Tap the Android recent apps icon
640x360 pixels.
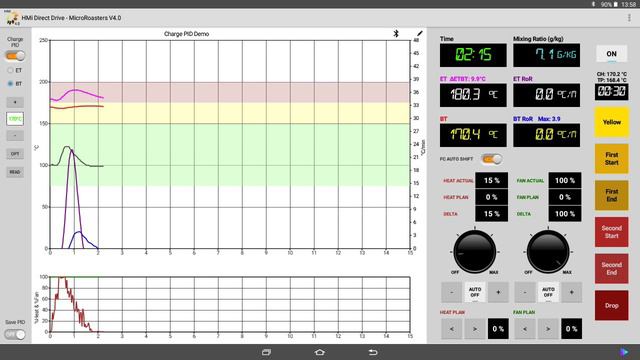(x=267, y=352)
